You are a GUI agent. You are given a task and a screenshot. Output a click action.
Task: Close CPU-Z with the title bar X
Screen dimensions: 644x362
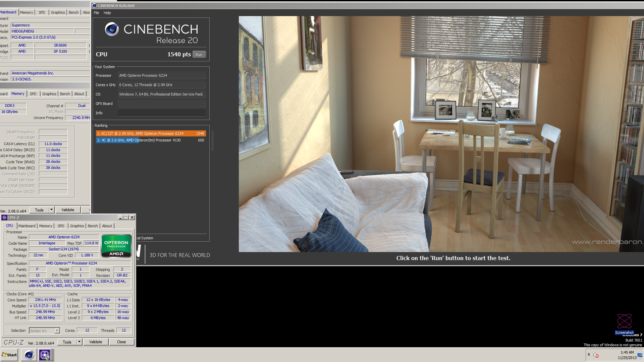pos(132,218)
